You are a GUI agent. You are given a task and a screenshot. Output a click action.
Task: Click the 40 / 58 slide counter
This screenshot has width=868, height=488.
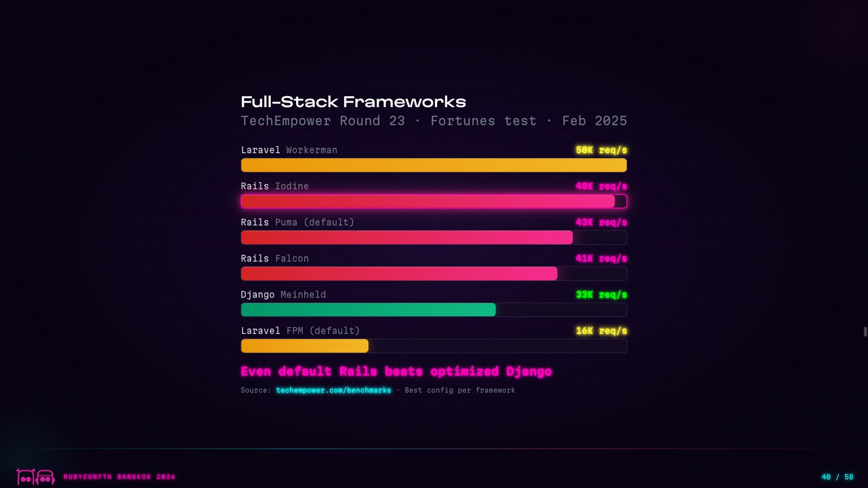[837, 477]
